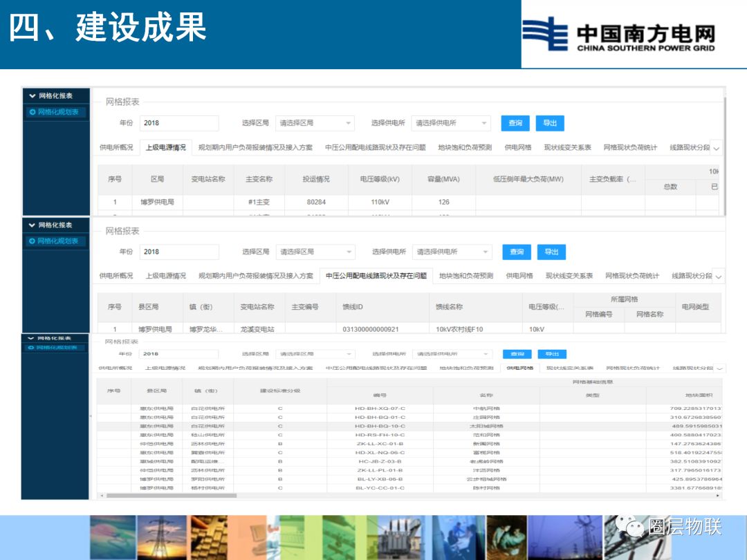The image size is (747, 560).
Task: Expand more-tabs chevron in bottom panel
Action: pos(719,368)
